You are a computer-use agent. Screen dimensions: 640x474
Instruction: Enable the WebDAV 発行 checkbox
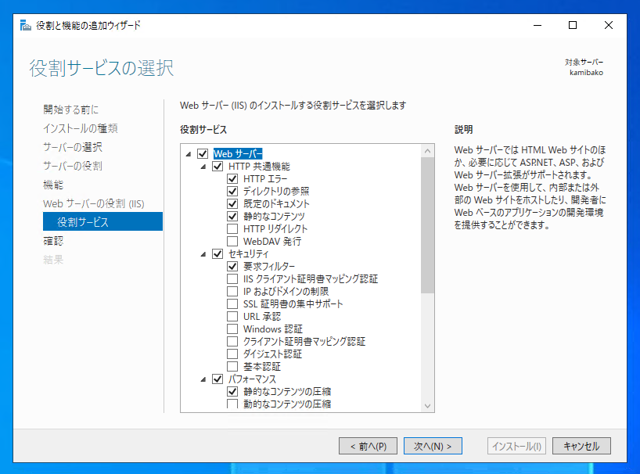click(233, 241)
